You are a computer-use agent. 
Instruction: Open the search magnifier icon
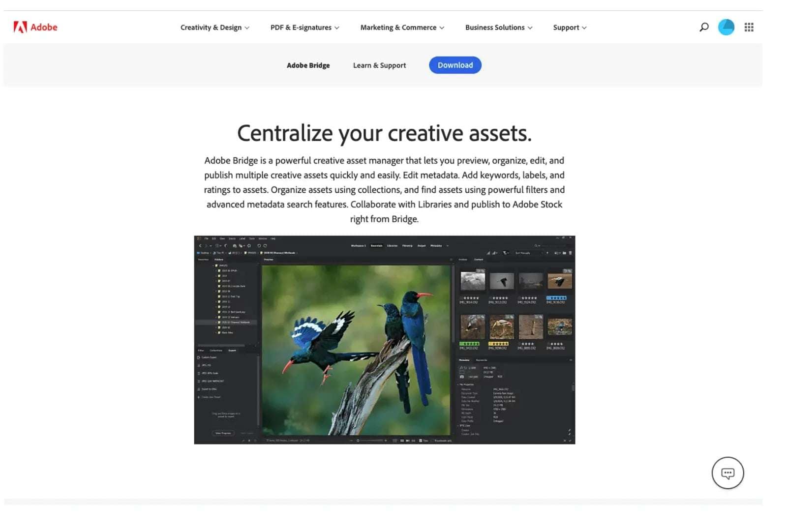[x=704, y=27]
